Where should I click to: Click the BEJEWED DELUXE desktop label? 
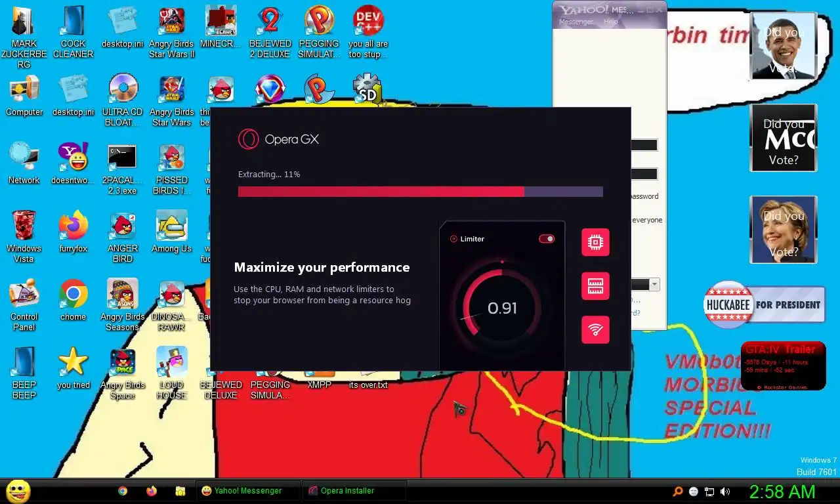pos(221,390)
